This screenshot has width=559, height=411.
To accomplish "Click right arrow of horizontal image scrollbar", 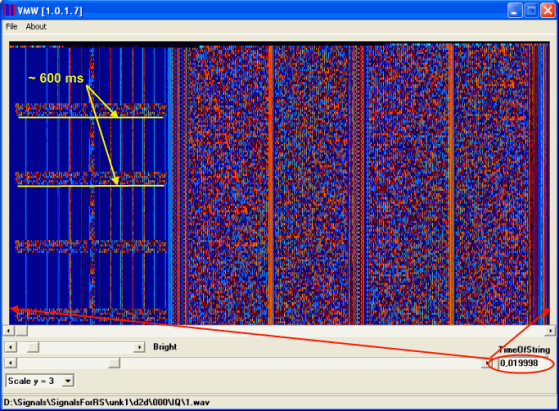I will [x=550, y=331].
